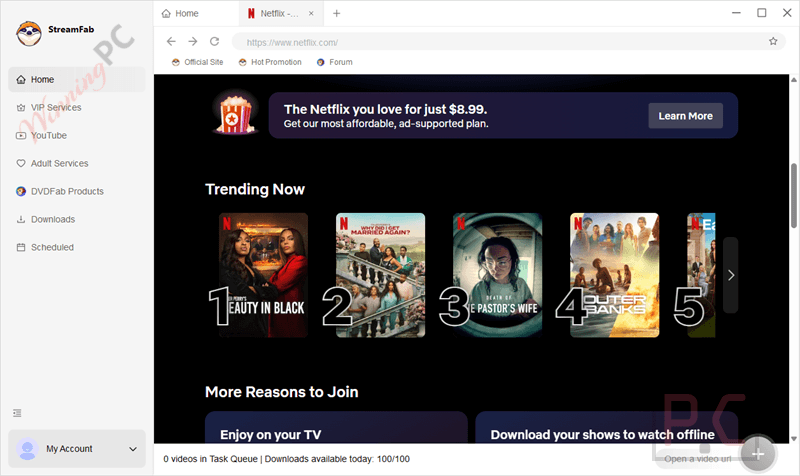
Task: Reload the current page
Action: tap(215, 41)
